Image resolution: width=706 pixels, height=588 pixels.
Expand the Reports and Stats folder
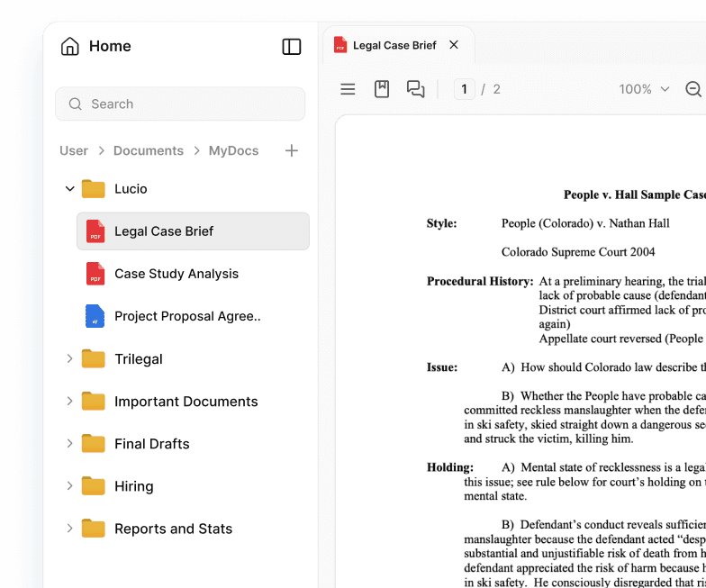(70, 529)
